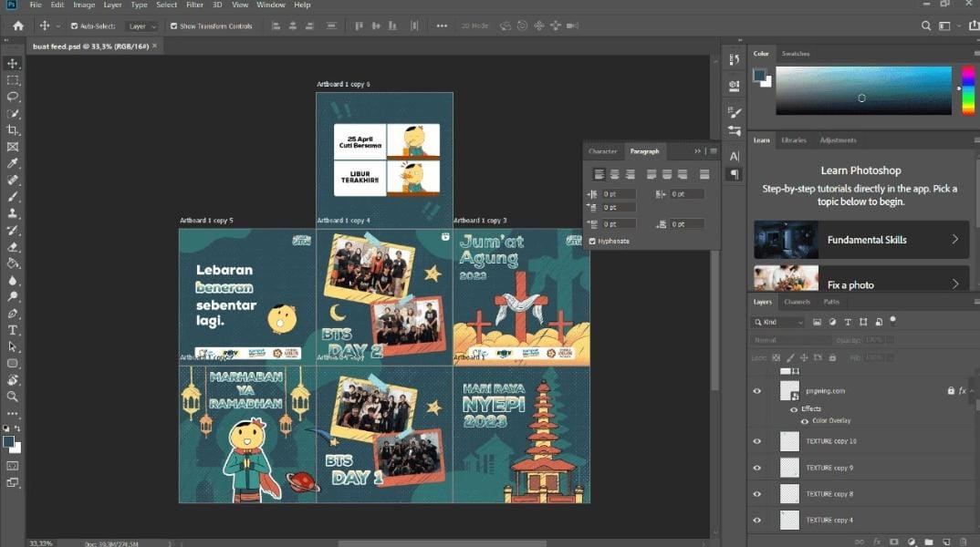Click the indent left margin field

[619, 194]
